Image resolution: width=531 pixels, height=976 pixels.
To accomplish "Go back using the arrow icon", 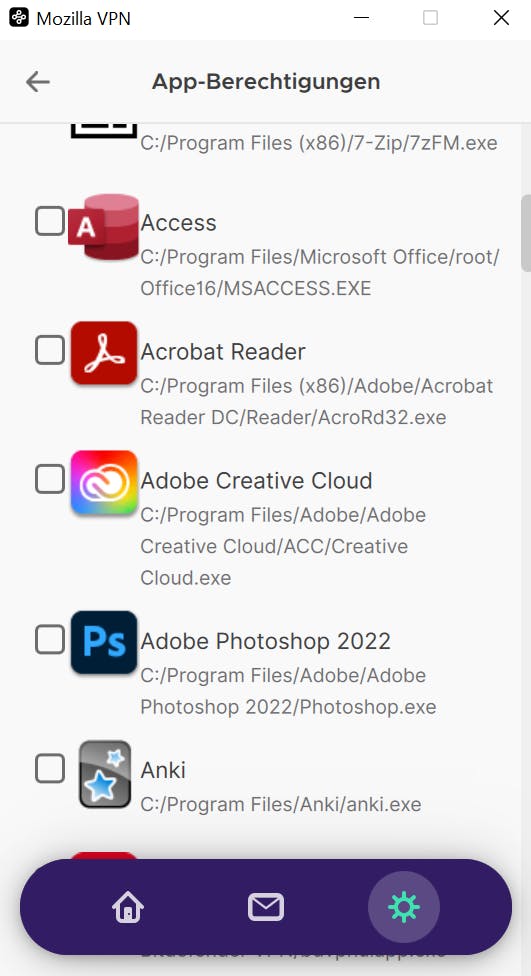I will click(x=37, y=82).
